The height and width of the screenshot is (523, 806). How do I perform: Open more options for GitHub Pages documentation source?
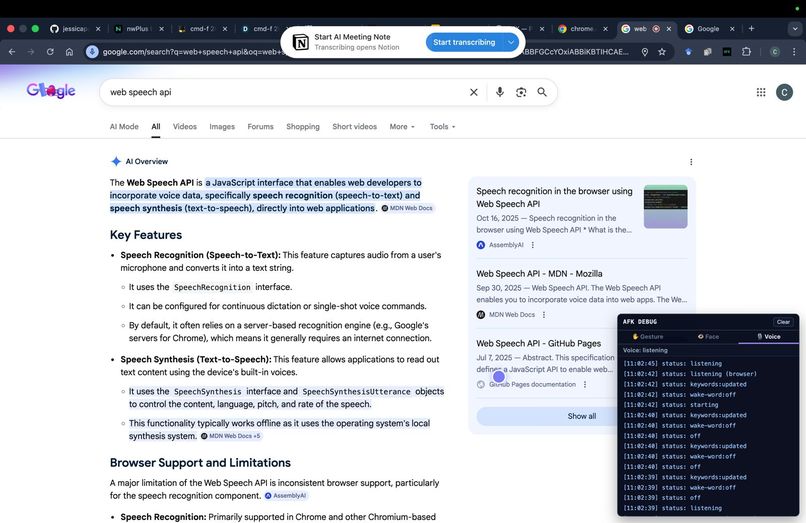pos(584,384)
